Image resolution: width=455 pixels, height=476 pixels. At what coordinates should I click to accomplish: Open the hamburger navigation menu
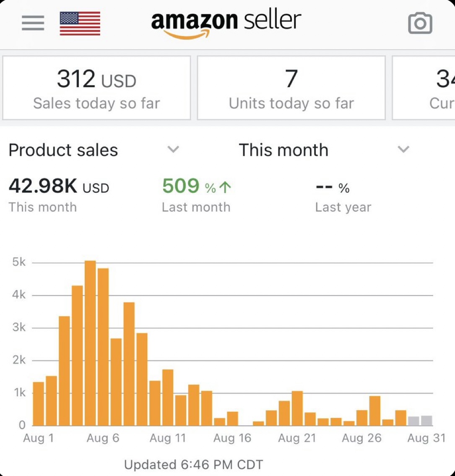click(x=33, y=23)
